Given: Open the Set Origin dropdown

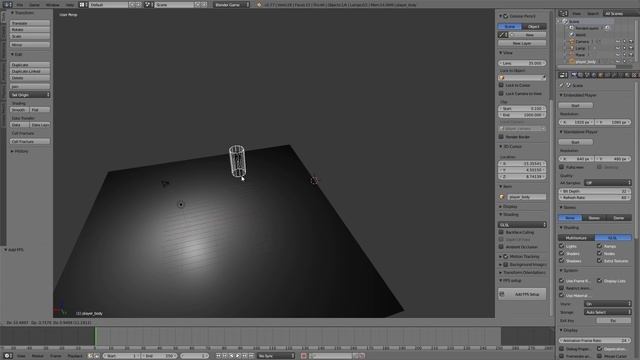Looking at the screenshot, I should [x=30, y=95].
